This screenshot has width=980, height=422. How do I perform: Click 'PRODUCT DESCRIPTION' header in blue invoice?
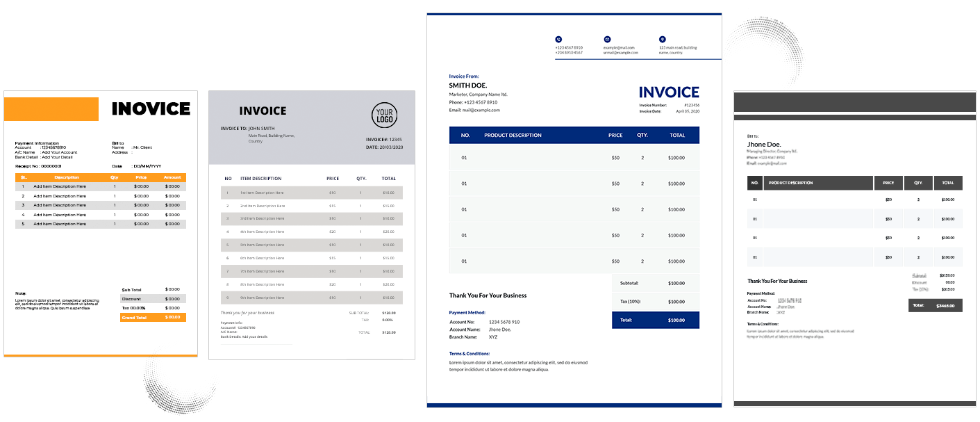pyautogui.click(x=513, y=136)
